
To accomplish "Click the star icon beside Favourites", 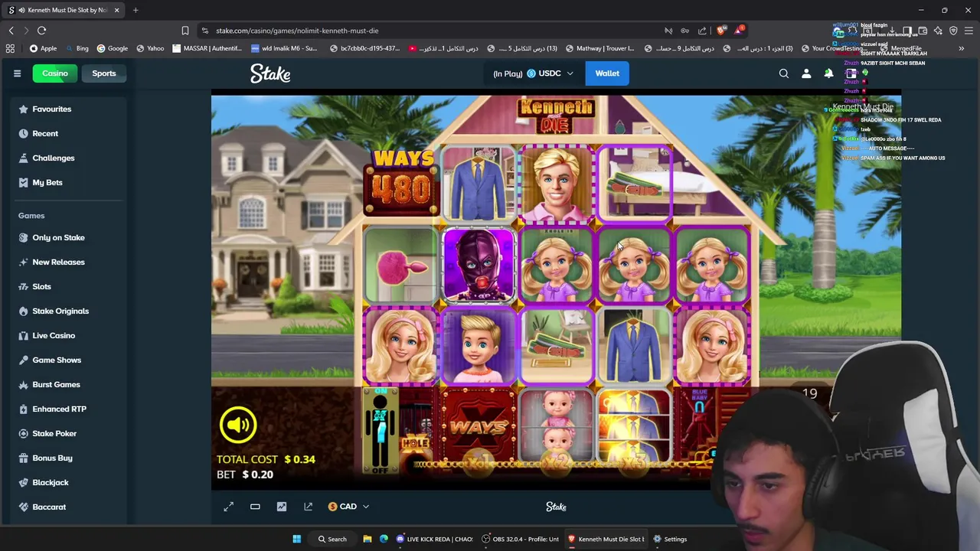I will 23,109.
